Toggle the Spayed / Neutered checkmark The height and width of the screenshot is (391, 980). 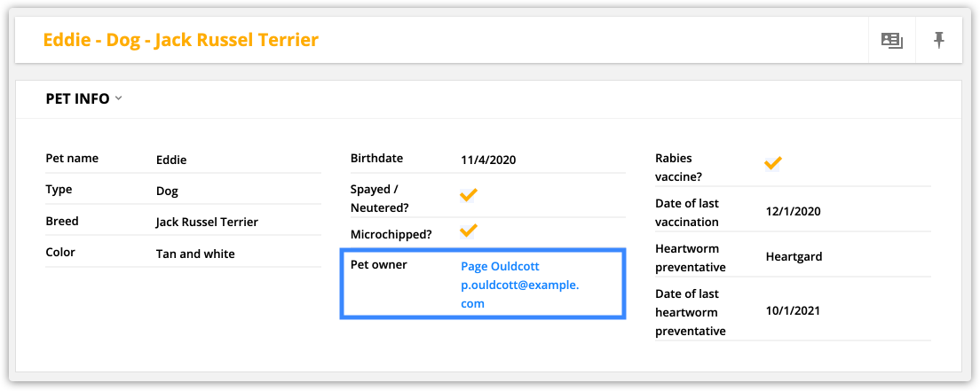point(469,195)
